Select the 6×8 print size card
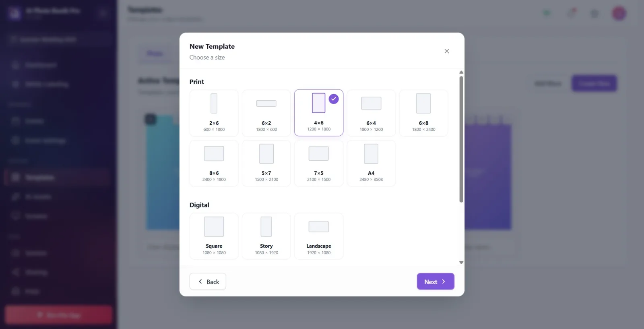644x329 pixels. click(423, 113)
